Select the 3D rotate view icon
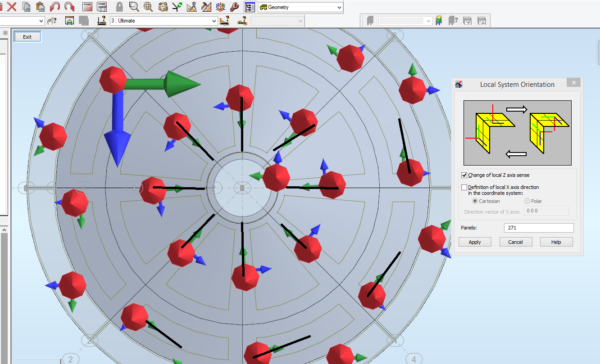This screenshot has width=600, height=364. (x=220, y=7)
